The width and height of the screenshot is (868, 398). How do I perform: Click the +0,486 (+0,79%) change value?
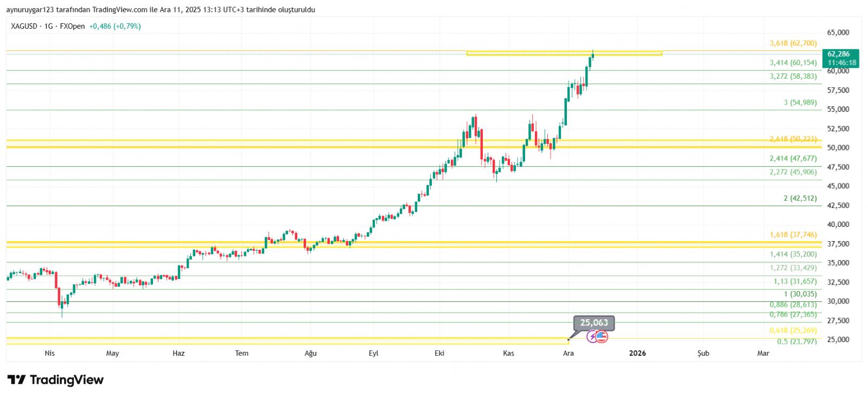[x=115, y=26]
